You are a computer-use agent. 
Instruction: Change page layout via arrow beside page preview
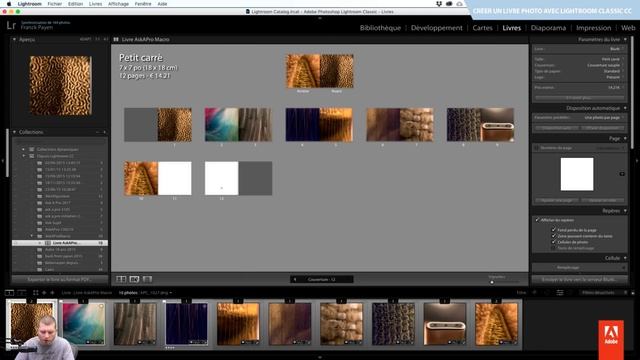click(x=622, y=174)
